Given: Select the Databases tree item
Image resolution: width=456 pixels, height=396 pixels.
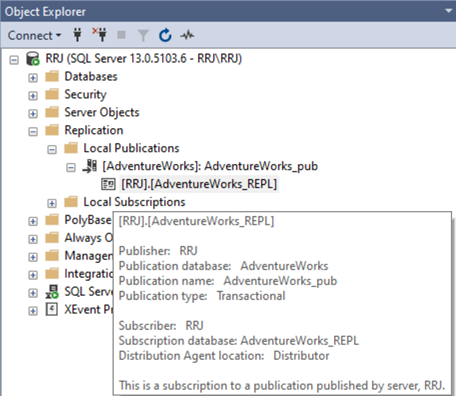Looking at the screenshot, I should [x=91, y=77].
